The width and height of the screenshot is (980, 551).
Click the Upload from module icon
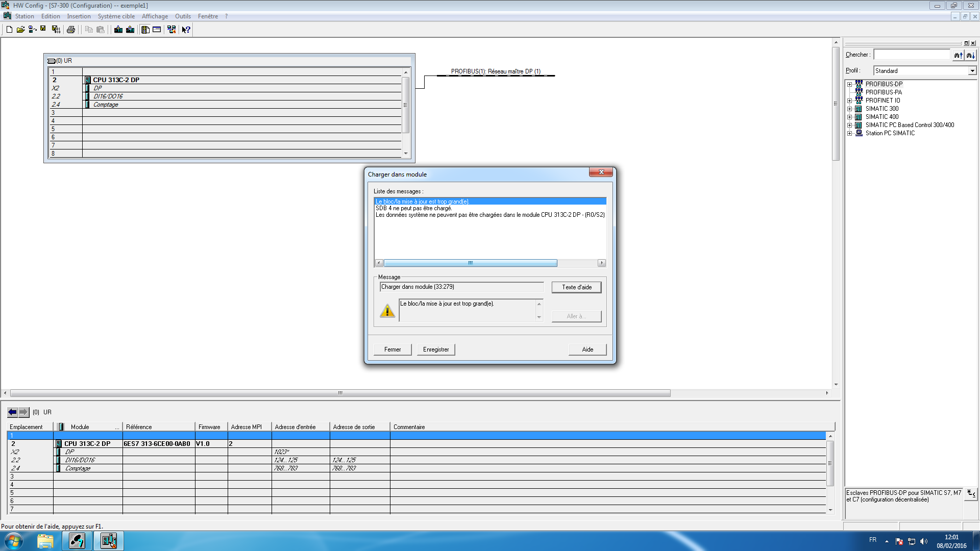pos(130,30)
